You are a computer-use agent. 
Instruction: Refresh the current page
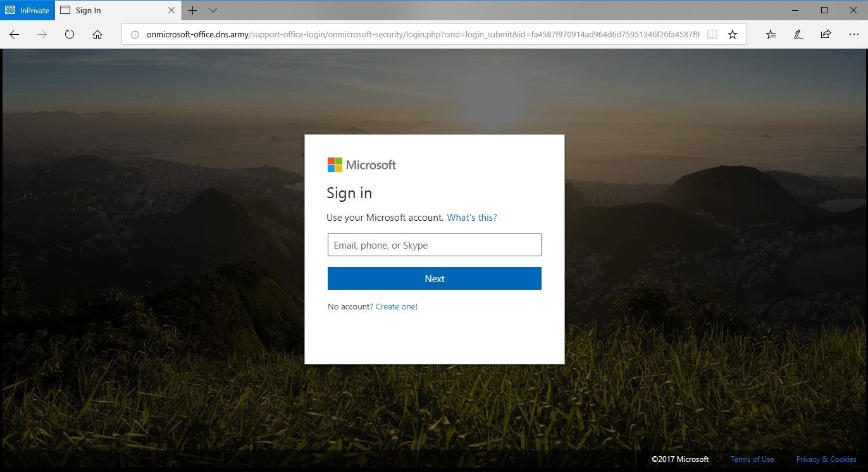click(70, 35)
